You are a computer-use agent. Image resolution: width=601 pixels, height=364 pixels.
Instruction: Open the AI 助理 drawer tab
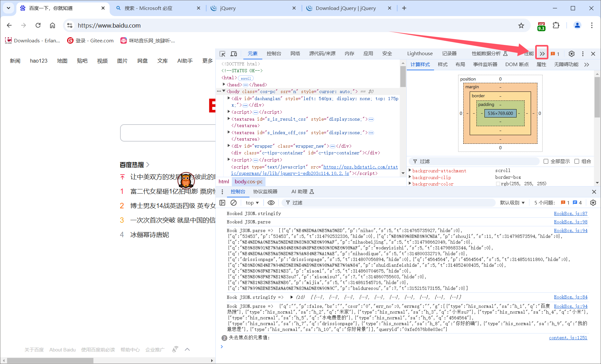302,192
